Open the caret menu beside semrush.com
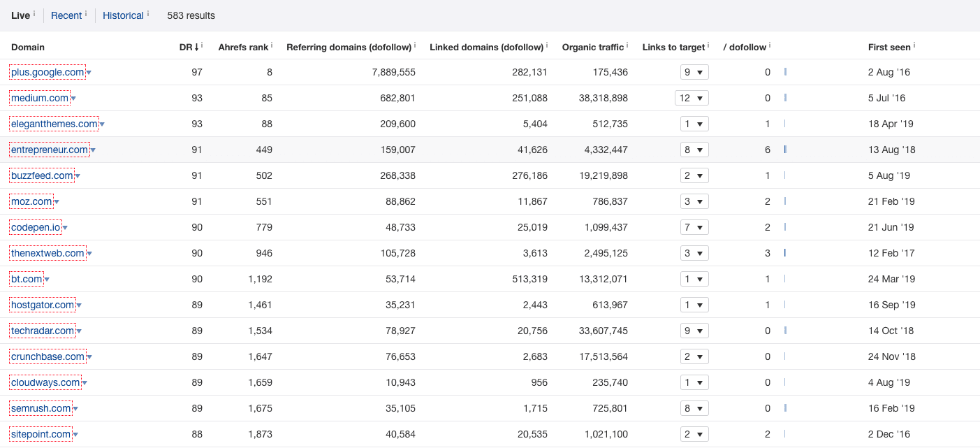This screenshot has width=980, height=448. (x=76, y=409)
